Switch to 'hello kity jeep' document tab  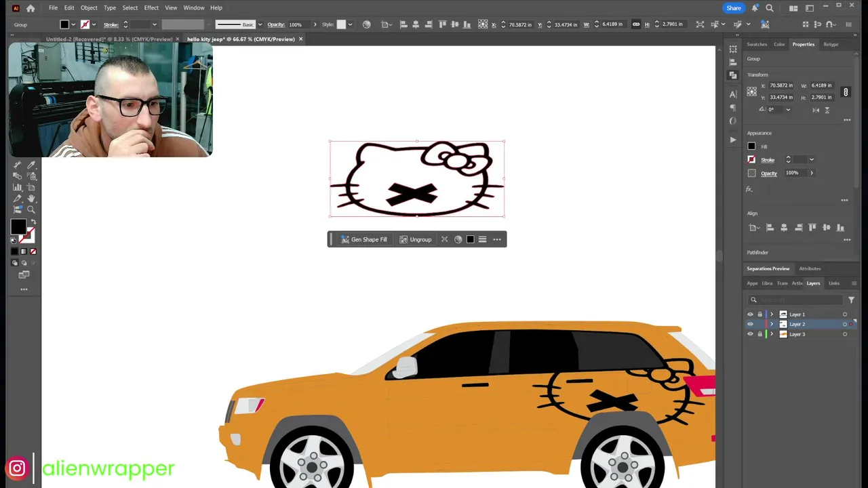(x=241, y=39)
